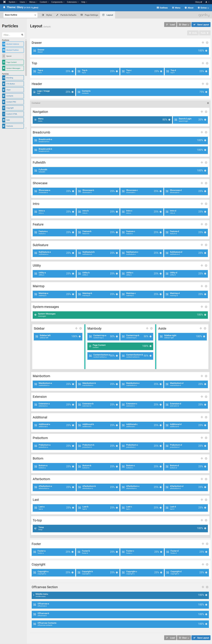Screen dimensions: 212x644
Task: Add row with Footer section plus icon
Action: click(x=203, y=544)
